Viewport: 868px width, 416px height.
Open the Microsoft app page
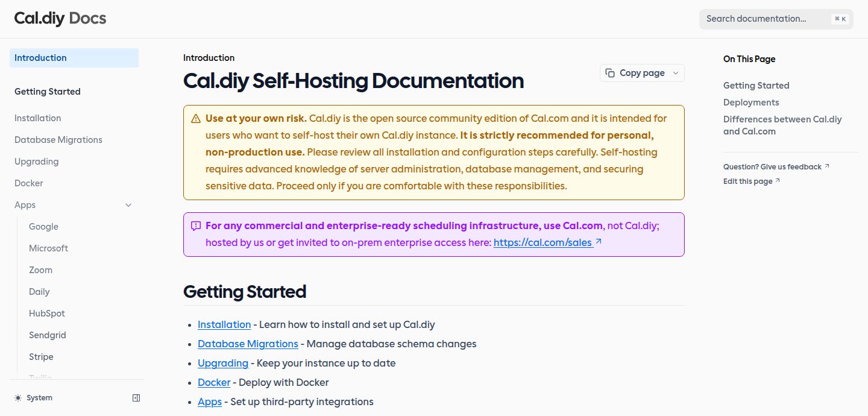48,248
